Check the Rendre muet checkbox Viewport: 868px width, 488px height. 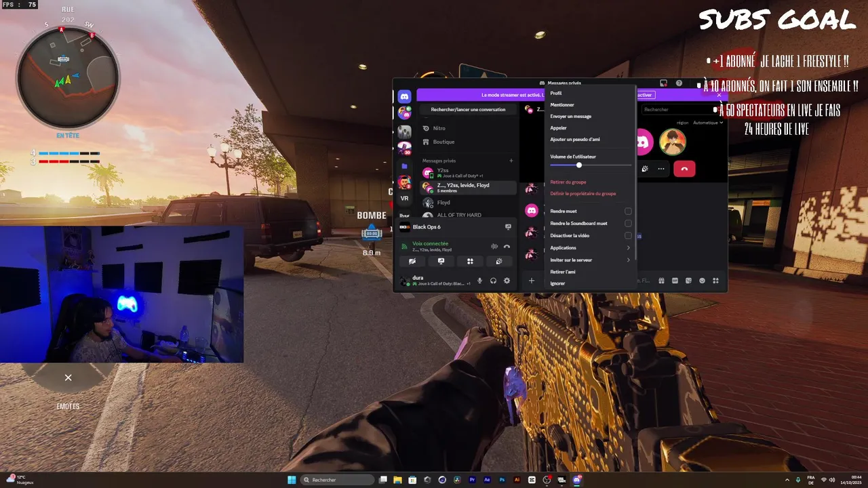pyautogui.click(x=628, y=211)
